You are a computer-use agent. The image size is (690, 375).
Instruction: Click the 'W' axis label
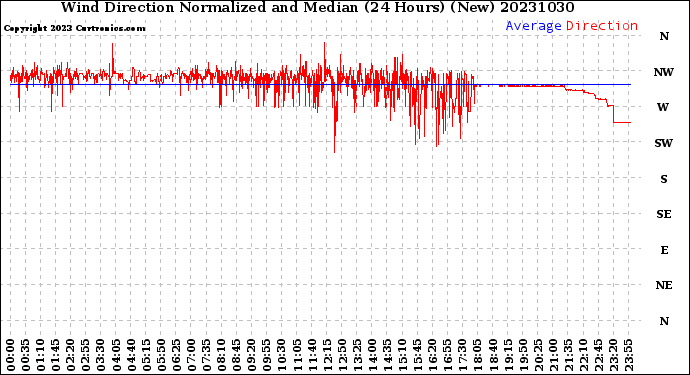tap(663, 107)
